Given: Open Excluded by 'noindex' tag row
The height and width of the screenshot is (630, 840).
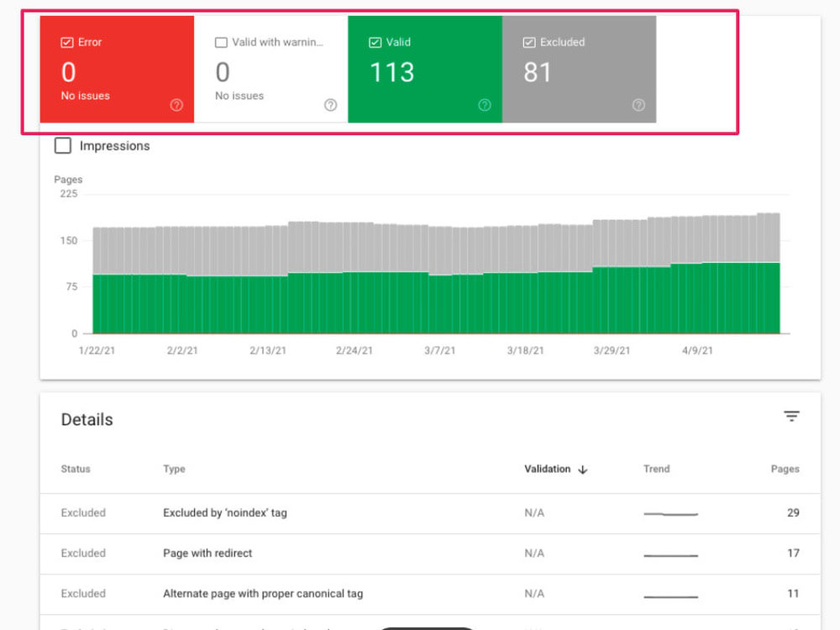Looking at the screenshot, I should pos(430,513).
